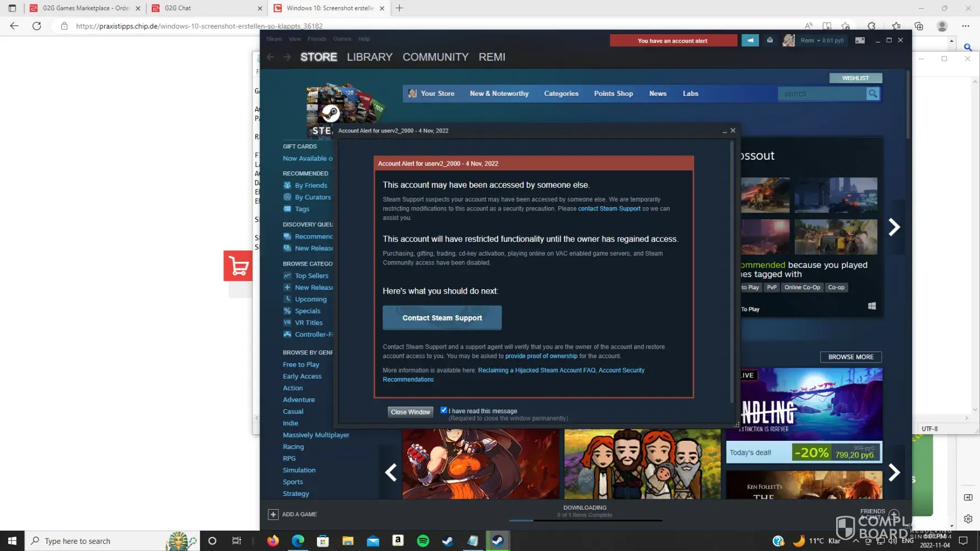Show previous special offer with left arrow

[391, 472]
